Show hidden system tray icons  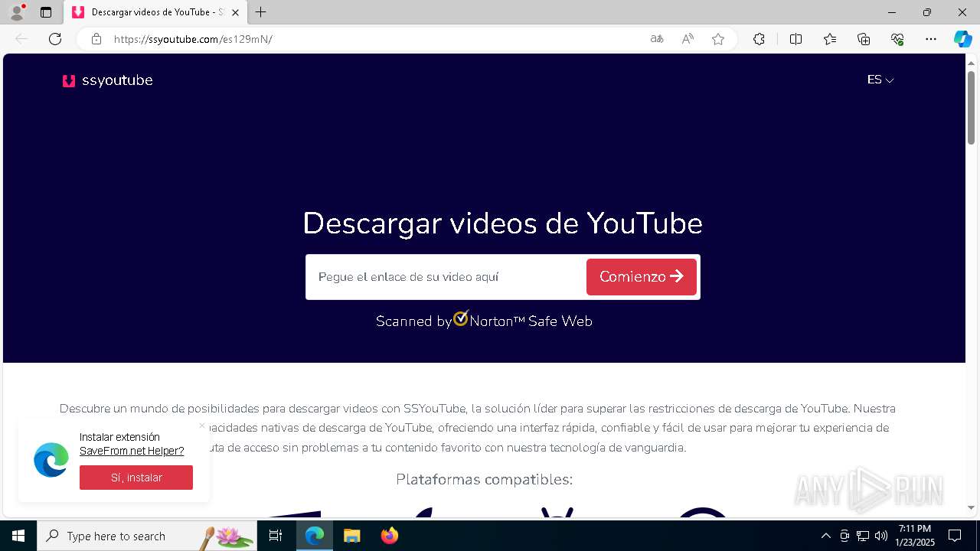(x=825, y=536)
